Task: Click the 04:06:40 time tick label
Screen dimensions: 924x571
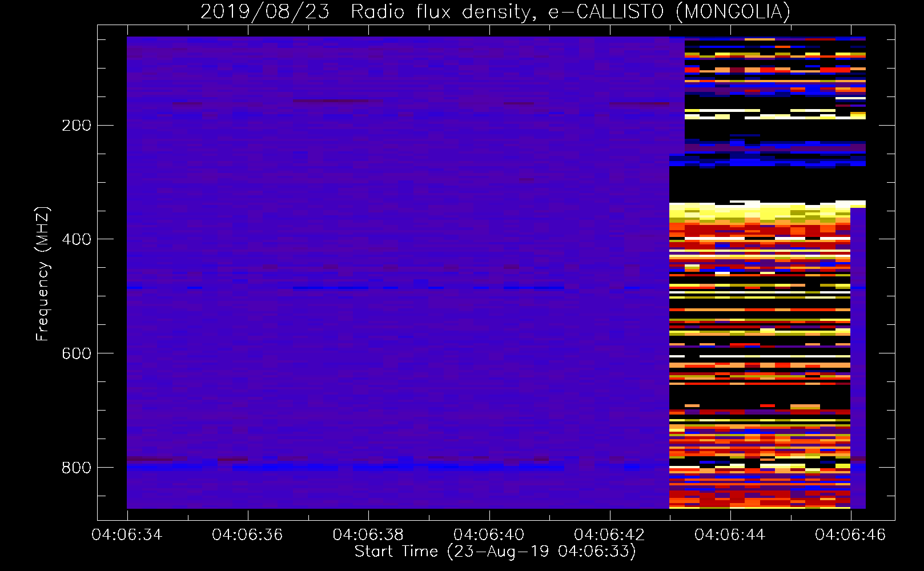Action: click(x=489, y=534)
